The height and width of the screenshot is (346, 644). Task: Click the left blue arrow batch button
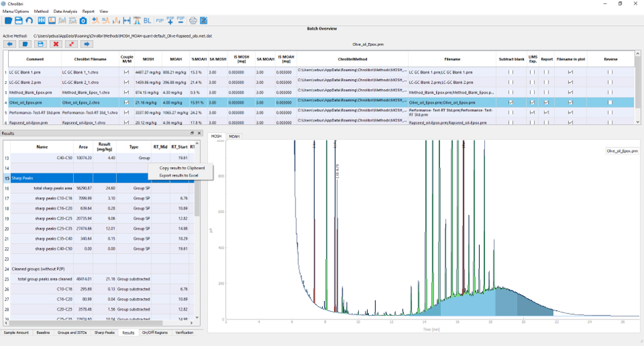(10, 44)
